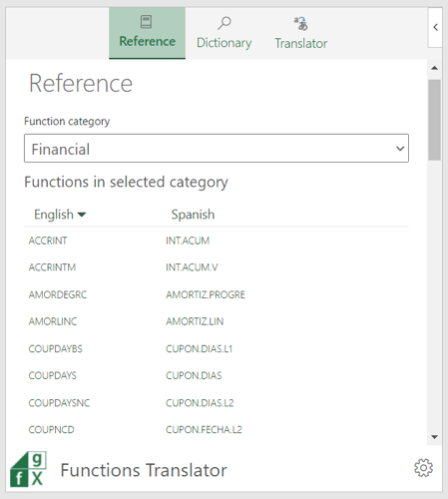448x499 pixels.
Task: Click the language icon above Translator
Action: point(300,23)
